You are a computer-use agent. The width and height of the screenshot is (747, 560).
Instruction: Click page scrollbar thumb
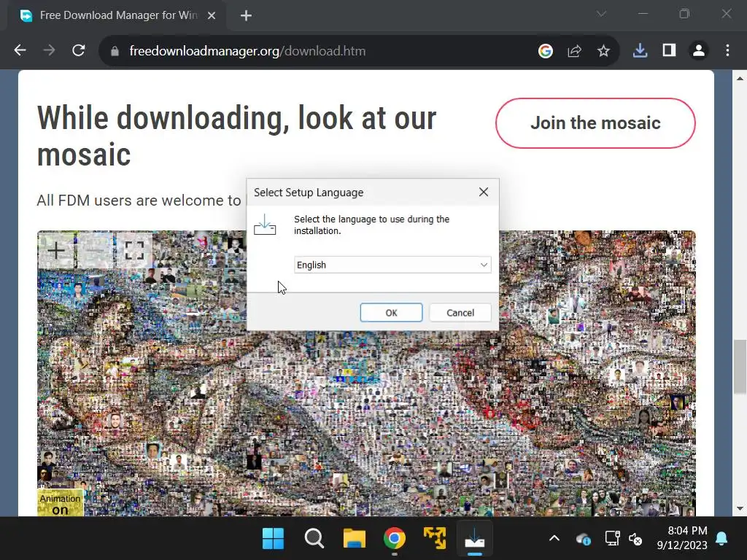740,367
